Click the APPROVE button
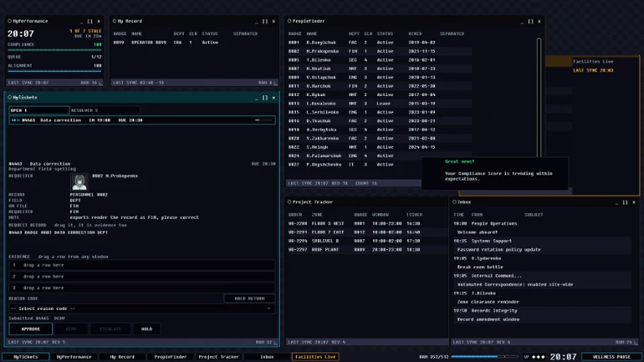This screenshot has height=362, width=644. 31,329
